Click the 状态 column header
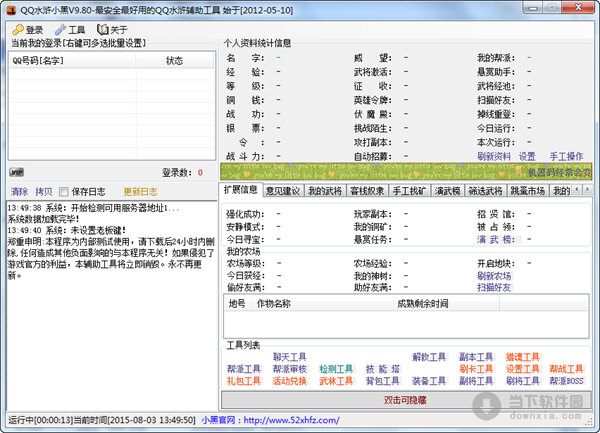The width and height of the screenshot is (600, 433). click(174, 60)
